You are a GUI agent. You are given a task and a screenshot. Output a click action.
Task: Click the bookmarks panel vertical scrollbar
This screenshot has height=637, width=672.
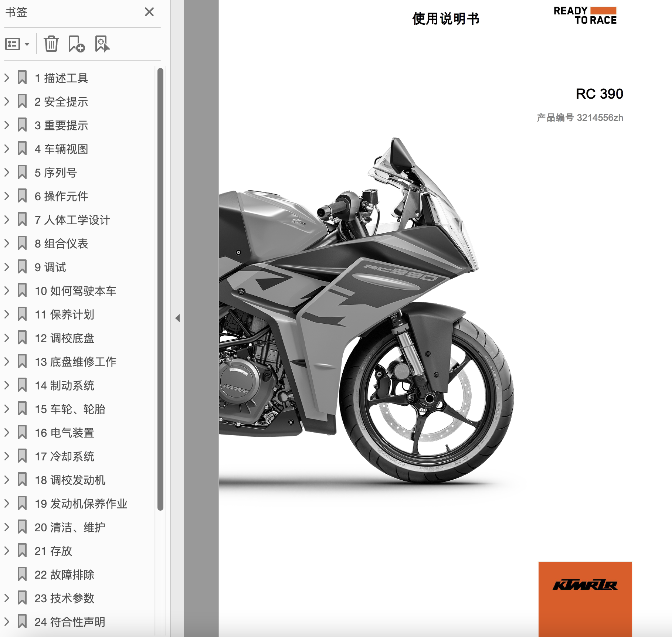160,289
